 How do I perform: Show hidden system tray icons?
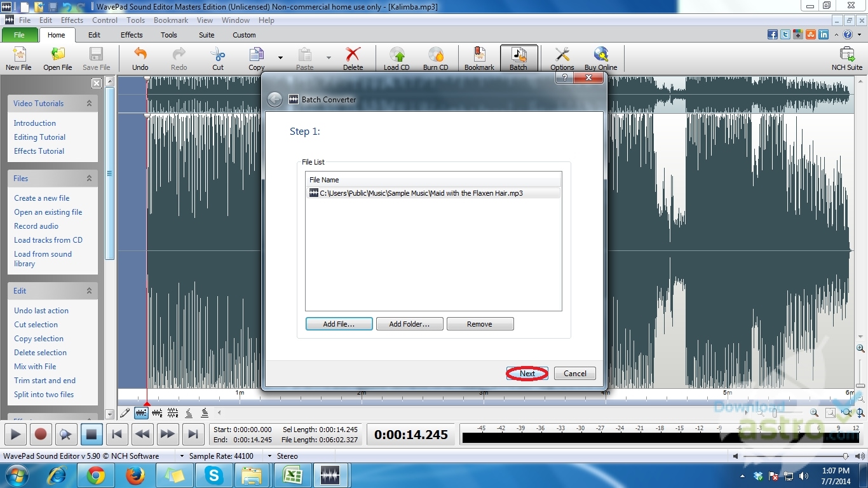pyautogui.click(x=743, y=476)
